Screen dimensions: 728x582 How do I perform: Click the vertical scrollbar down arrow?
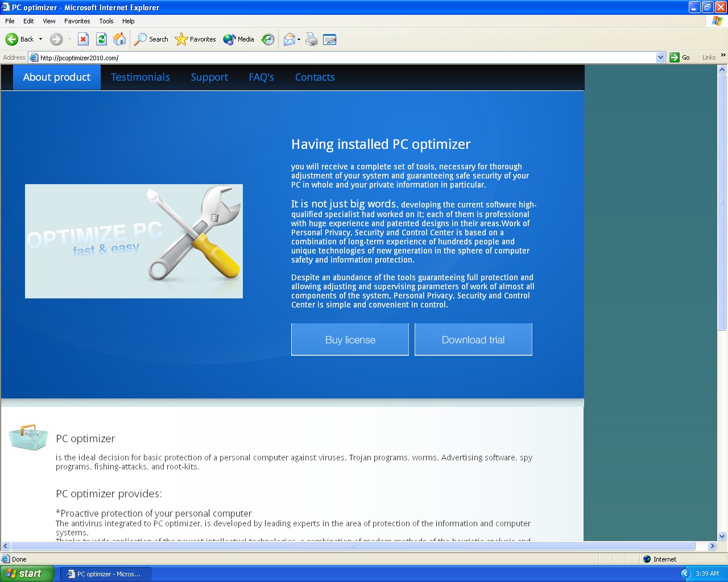tap(722, 536)
